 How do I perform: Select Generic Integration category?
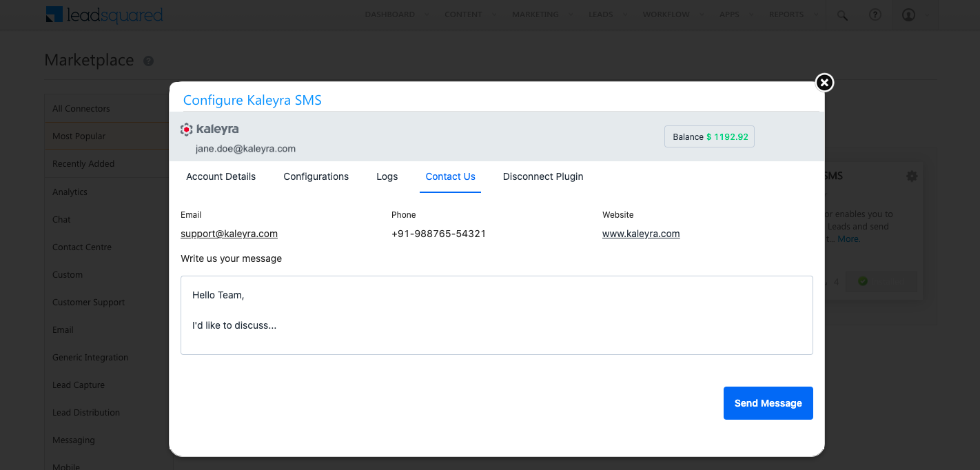click(x=90, y=357)
